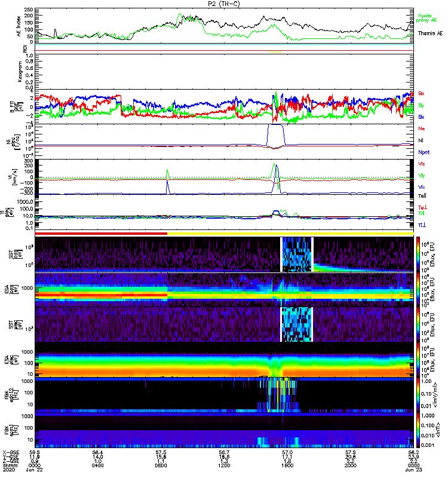Click the green Viy legend label
448x478 pixels.
422,176
